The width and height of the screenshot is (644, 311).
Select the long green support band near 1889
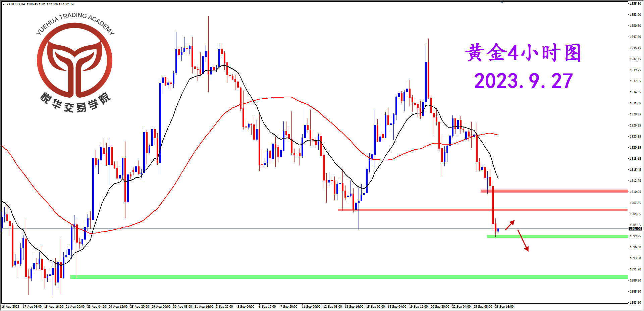pos(349,277)
